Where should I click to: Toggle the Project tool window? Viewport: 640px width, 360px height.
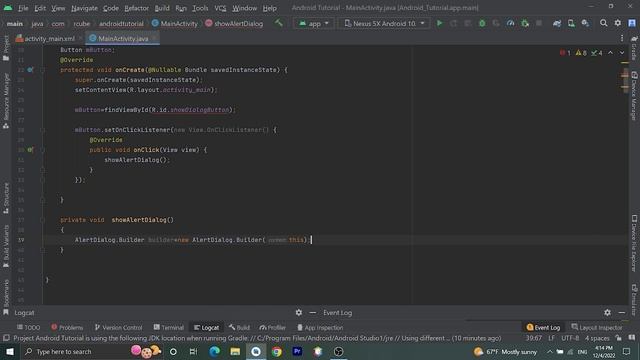[x=6, y=48]
